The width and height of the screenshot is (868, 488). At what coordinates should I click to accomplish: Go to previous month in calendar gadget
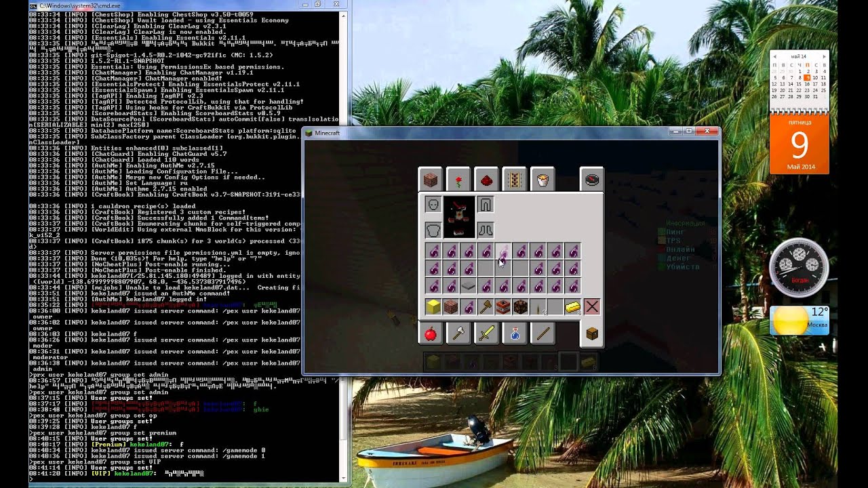coord(774,56)
